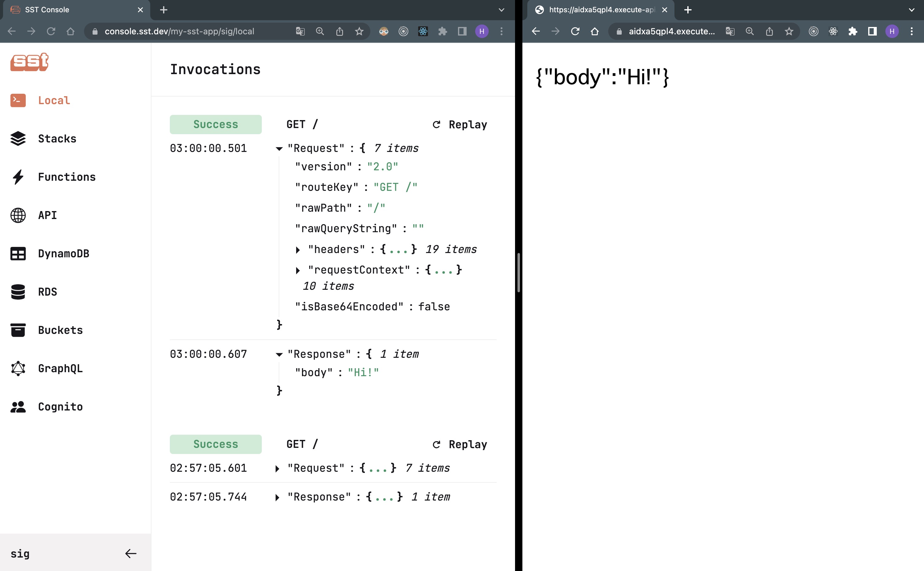Collapse the first Response object
Viewport: 924px width, 571px height.
(x=279, y=354)
